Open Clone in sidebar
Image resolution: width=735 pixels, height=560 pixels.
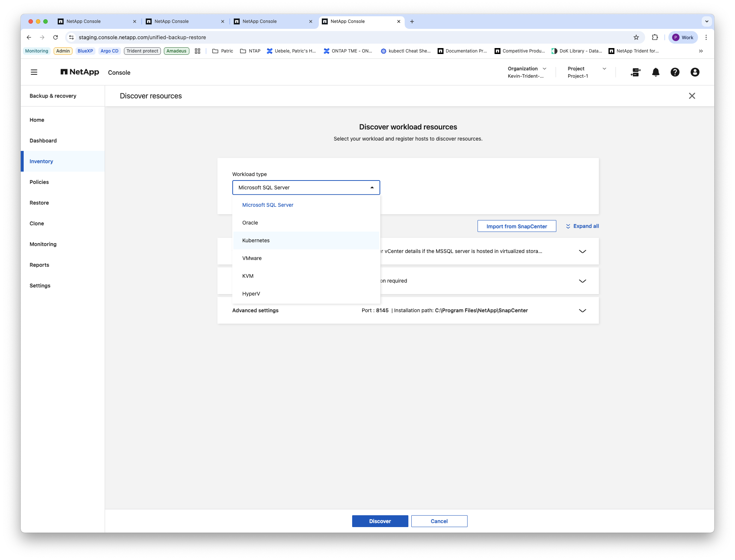[63, 223]
